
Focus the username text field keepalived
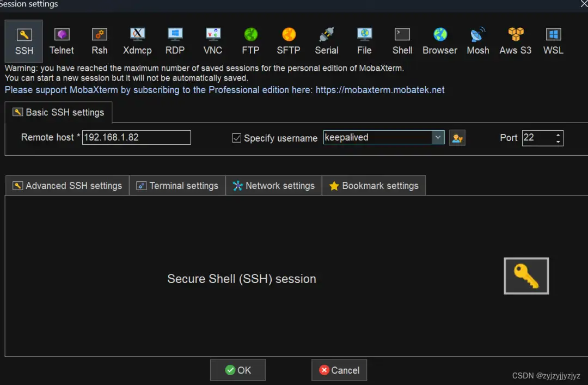click(x=378, y=137)
